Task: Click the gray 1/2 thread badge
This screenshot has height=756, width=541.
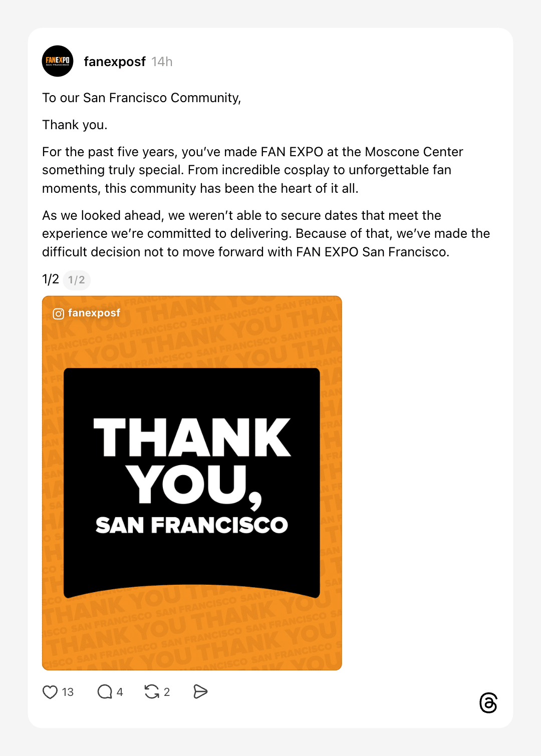Action: point(77,280)
